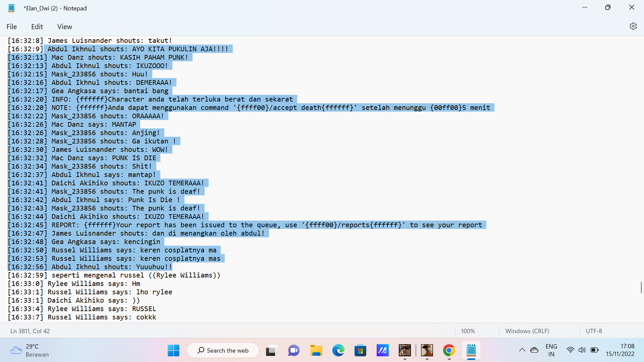Click line 'Mask_233856 shouts: Ga ikutan !'
The height and width of the screenshot is (362, 644).
(92, 141)
